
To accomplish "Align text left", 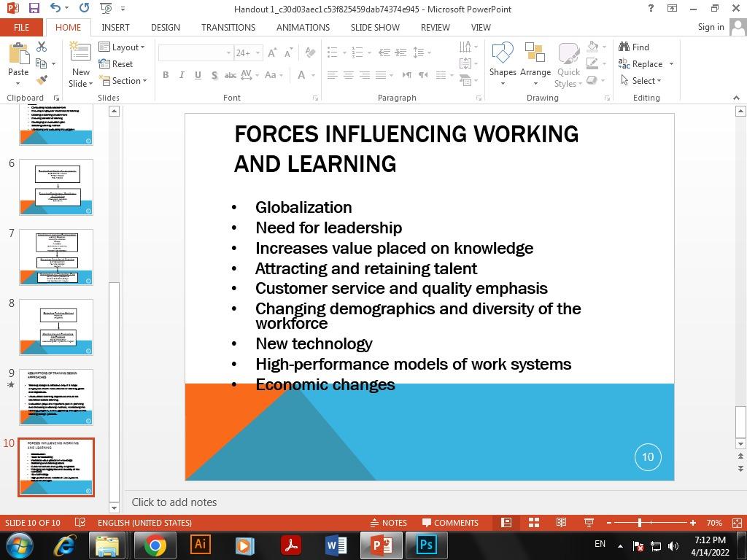I will tap(332, 75).
